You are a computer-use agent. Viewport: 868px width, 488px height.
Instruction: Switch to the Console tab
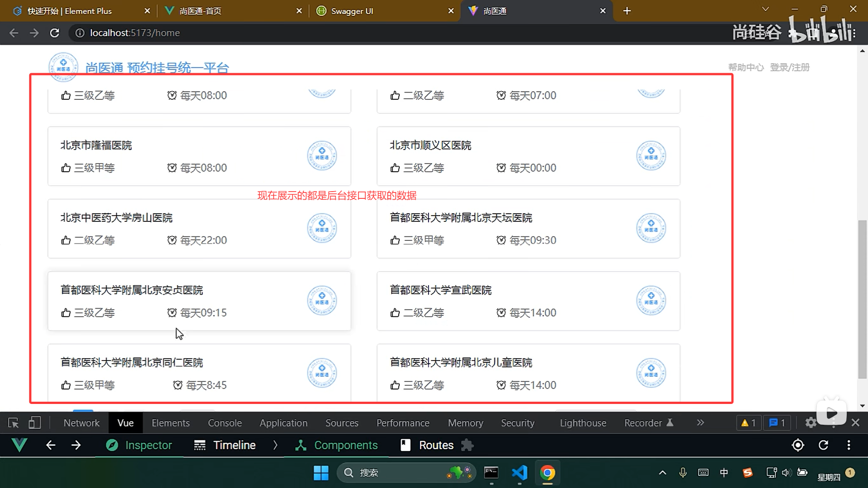(x=225, y=422)
